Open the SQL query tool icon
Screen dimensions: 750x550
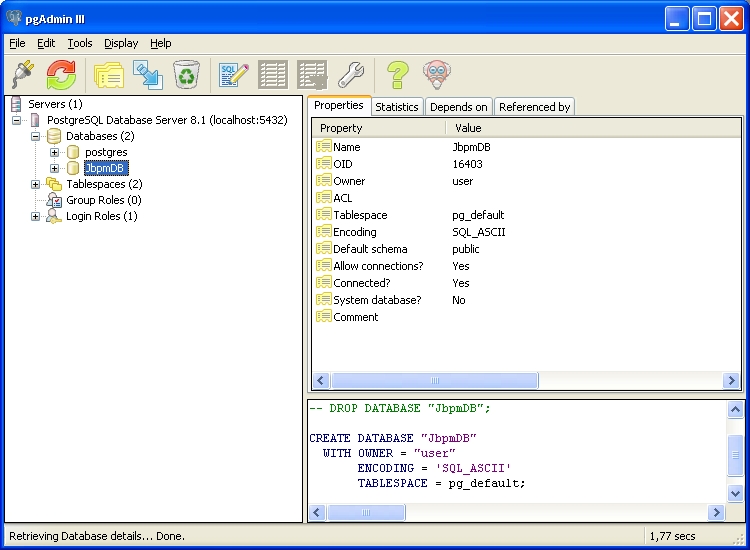pos(234,74)
